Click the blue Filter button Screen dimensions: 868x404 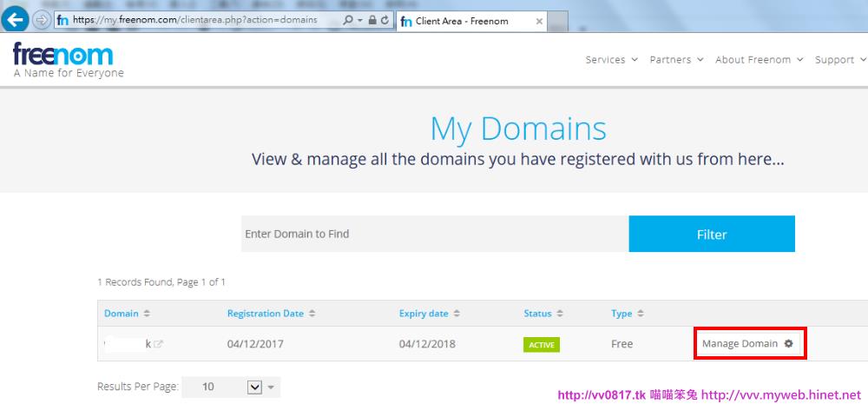coord(712,234)
